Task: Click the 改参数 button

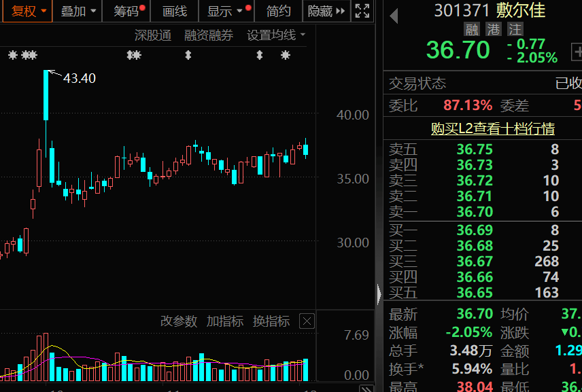Action: point(179,321)
